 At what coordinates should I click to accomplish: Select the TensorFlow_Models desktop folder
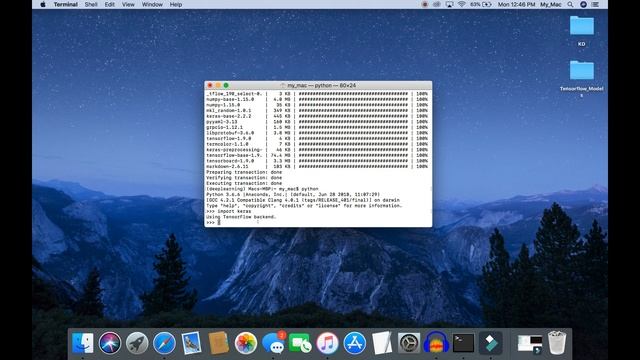(582, 78)
